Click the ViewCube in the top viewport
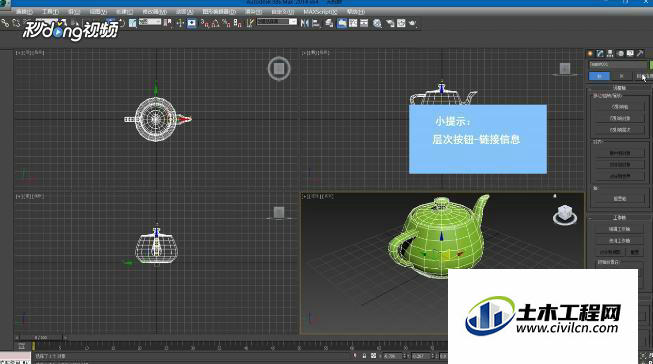This screenshot has height=364, width=653. [x=279, y=68]
